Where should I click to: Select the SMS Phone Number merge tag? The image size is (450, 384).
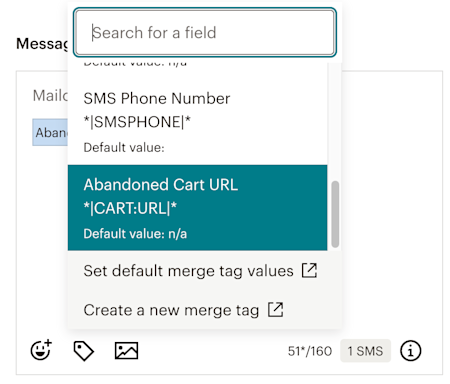click(197, 122)
